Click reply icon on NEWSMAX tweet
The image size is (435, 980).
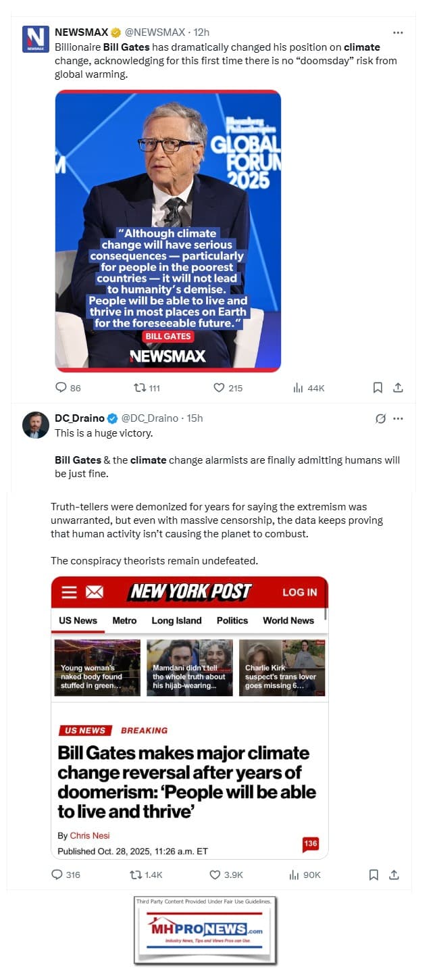(61, 388)
